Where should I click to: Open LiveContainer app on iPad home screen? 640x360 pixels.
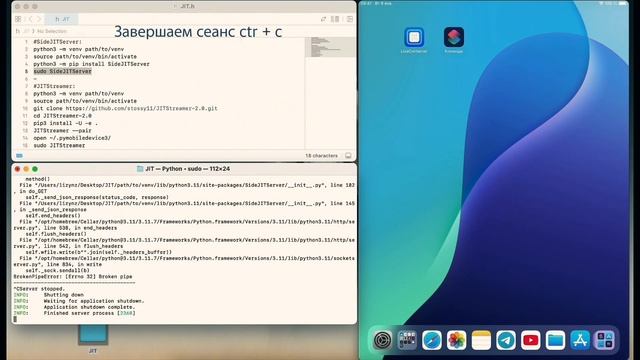tap(414, 40)
